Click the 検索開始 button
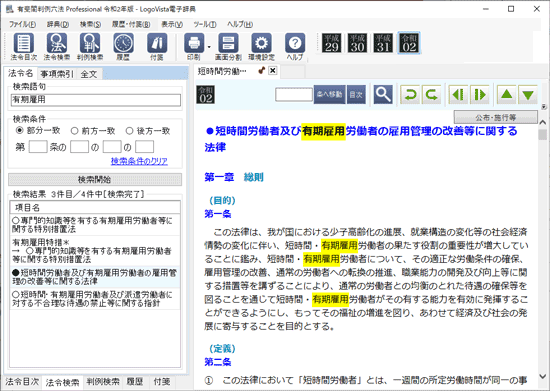Viewport: 550px width, 391px height. click(x=95, y=180)
